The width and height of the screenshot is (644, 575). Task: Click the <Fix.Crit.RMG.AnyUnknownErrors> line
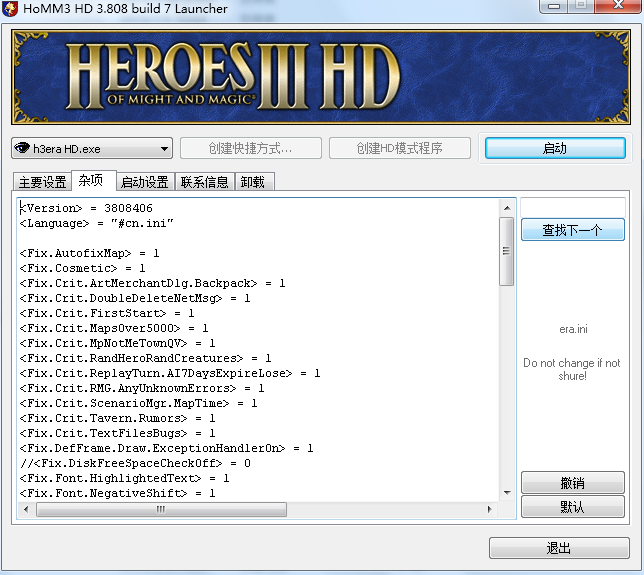click(142, 388)
